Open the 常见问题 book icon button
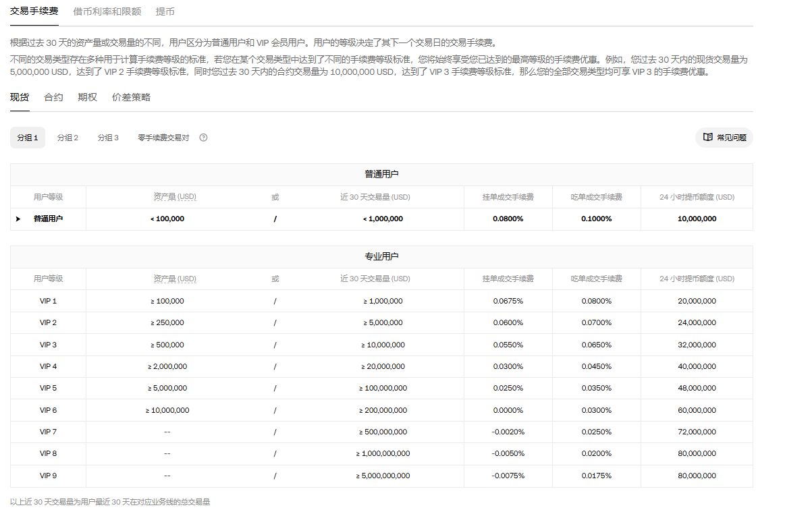This screenshot has height=516, width=812. pyautogui.click(x=724, y=138)
